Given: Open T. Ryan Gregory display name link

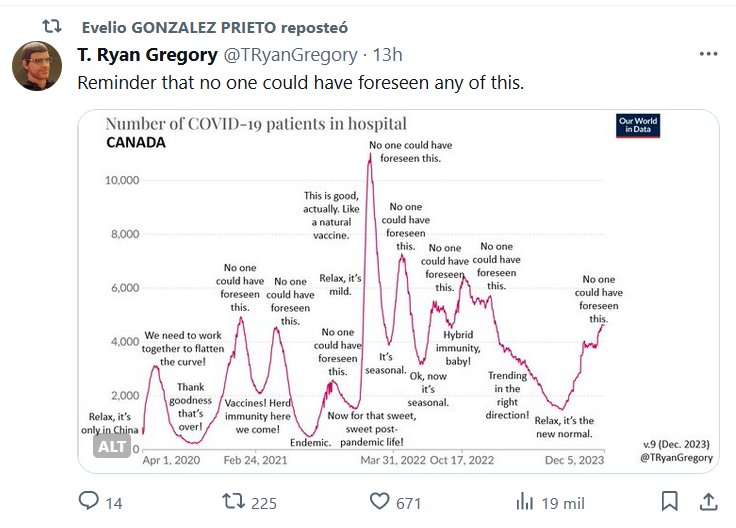Looking at the screenshot, I should coord(147,55).
